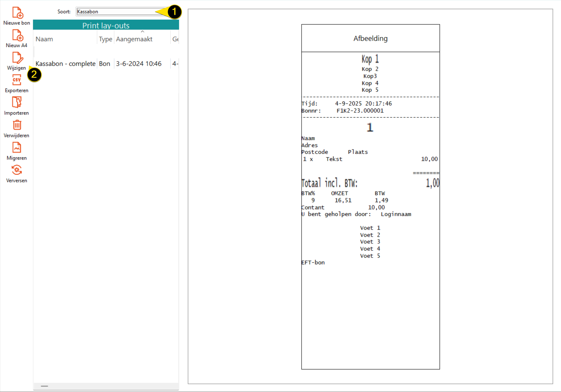Create a new A4 layout

point(17,35)
